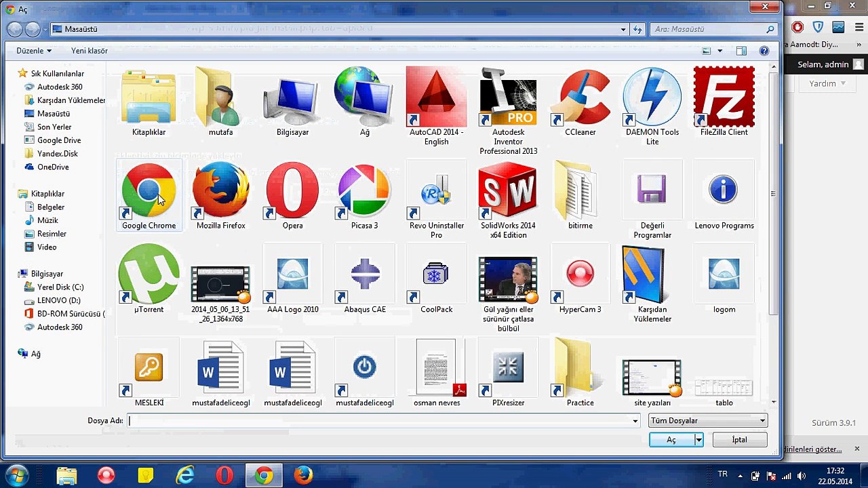
Task: Select the Değerli Programlar floppy icon
Action: 652,201
